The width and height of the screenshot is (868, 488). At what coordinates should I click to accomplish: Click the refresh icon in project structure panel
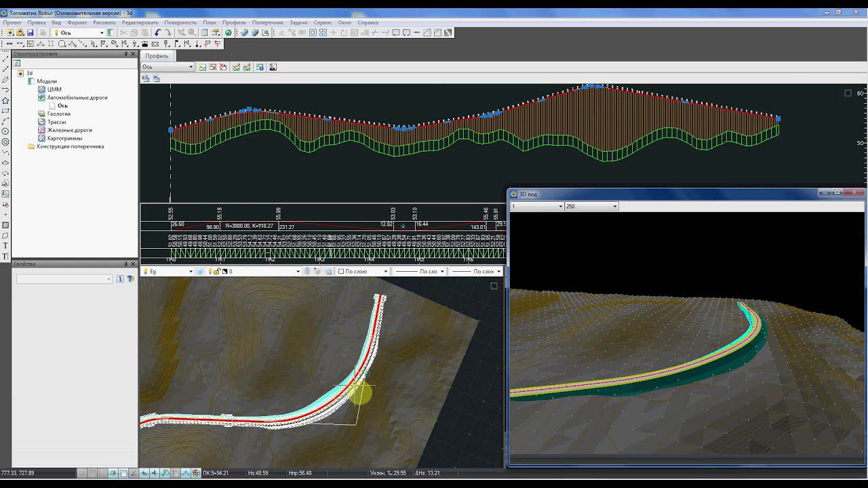pos(17,63)
